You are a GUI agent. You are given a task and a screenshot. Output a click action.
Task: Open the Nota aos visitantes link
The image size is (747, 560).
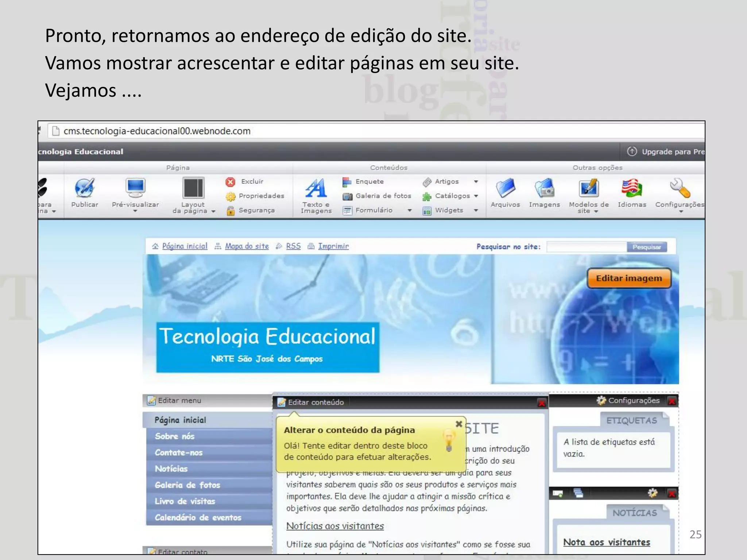607,542
